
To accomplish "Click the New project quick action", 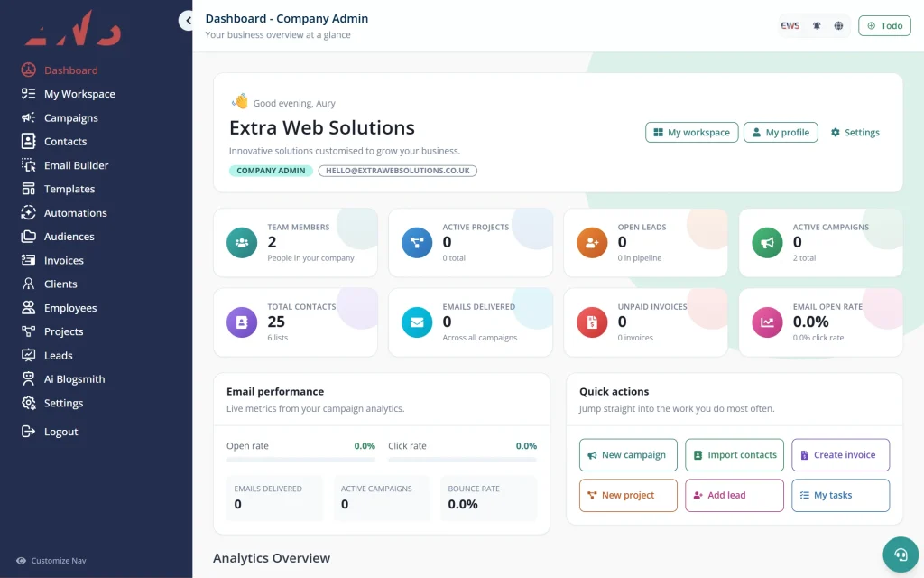I will (x=628, y=496).
